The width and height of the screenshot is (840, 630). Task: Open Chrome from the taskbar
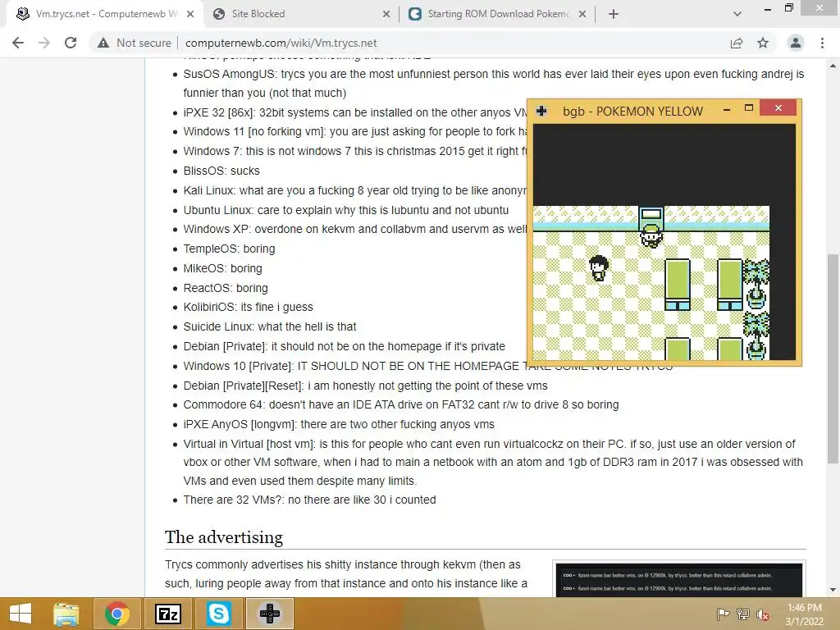pos(116,614)
